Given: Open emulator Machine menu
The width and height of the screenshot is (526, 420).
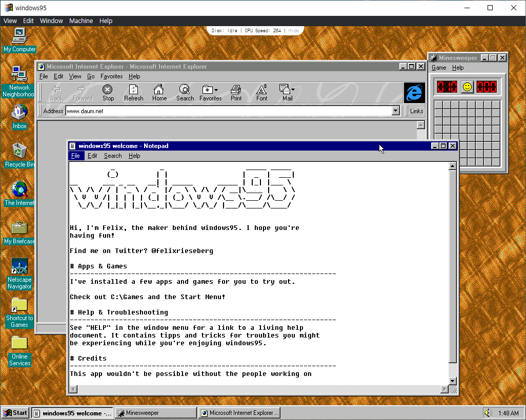Looking at the screenshot, I should (81, 21).
